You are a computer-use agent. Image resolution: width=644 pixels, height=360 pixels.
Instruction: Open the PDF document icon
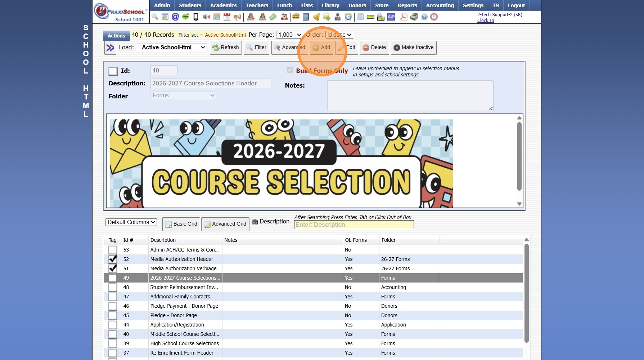404,17
